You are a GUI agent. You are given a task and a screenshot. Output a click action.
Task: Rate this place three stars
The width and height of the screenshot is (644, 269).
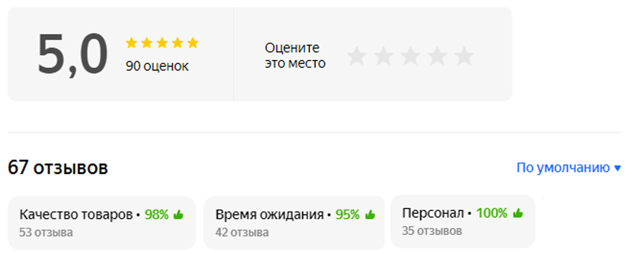tap(410, 56)
